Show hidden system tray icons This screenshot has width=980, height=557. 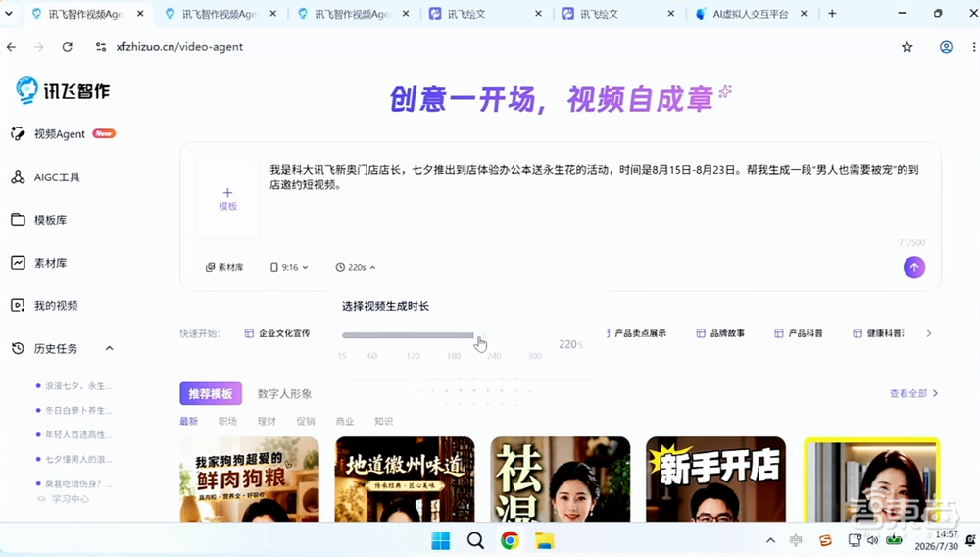[x=770, y=540]
